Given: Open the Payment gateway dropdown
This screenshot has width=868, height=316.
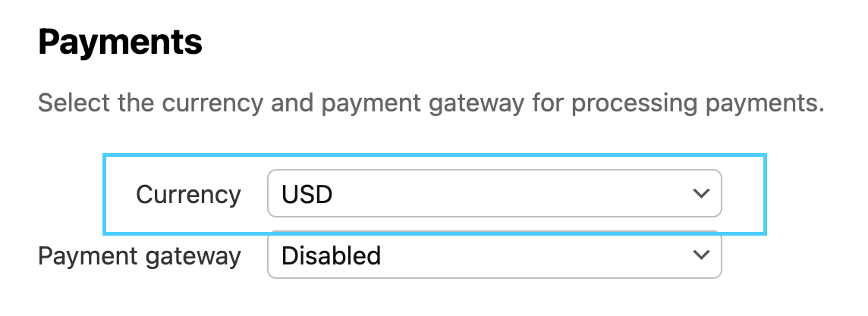Looking at the screenshot, I should click(494, 256).
